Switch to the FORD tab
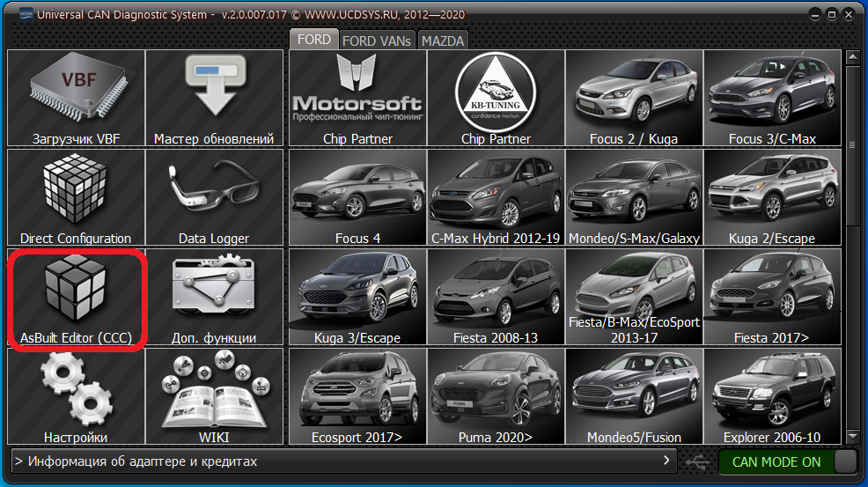Image resolution: width=868 pixels, height=487 pixels. point(314,40)
